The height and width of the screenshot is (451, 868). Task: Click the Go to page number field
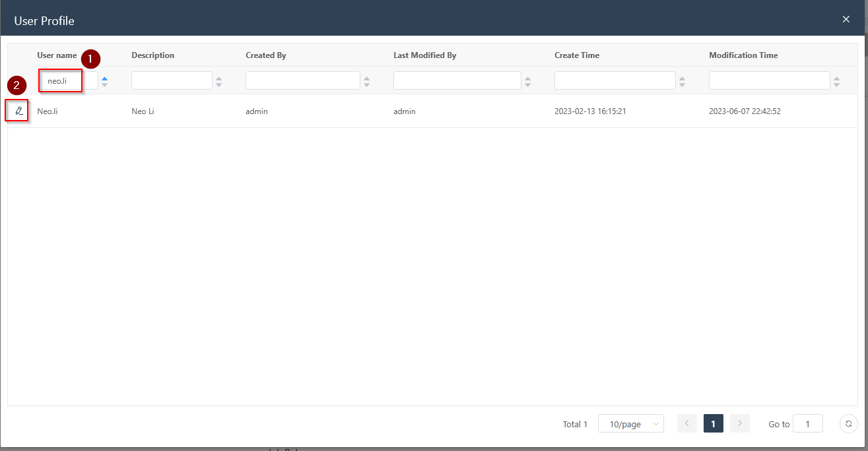807,423
